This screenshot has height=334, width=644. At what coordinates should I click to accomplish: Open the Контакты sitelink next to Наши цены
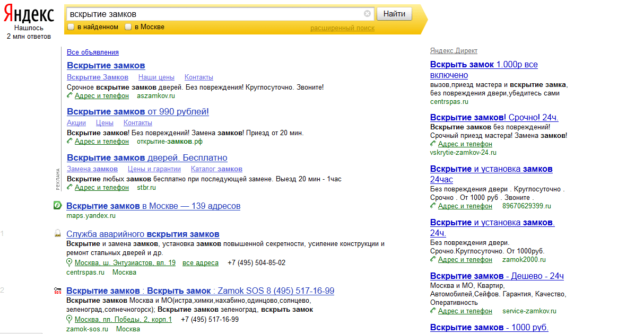[x=199, y=77]
